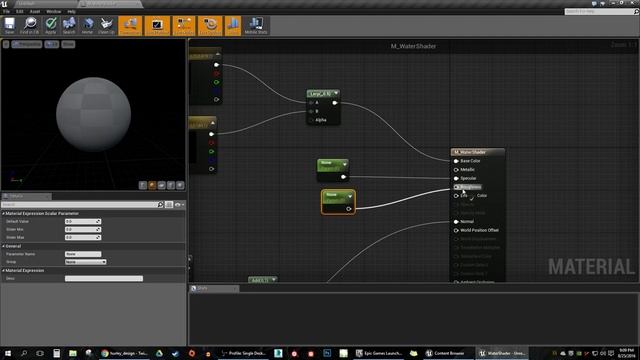640x360 pixels.
Task: Click green output pin of top texture node
Action: click(216, 82)
